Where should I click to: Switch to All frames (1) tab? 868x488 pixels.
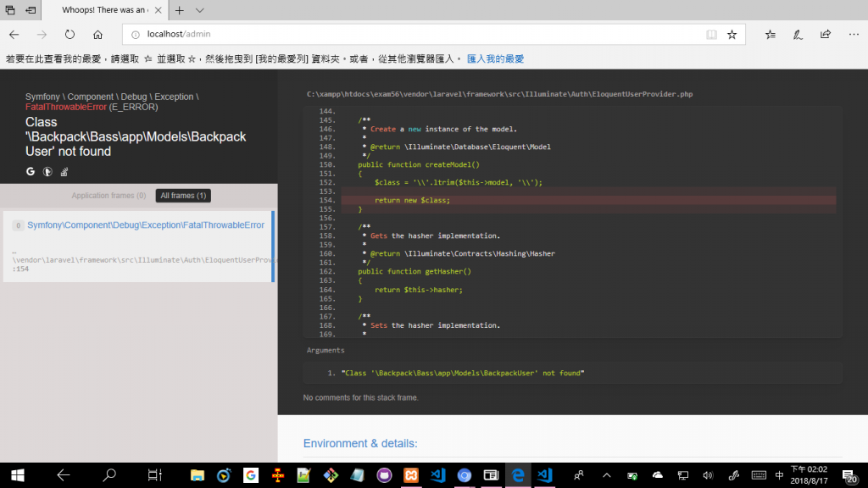[x=183, y=196]
